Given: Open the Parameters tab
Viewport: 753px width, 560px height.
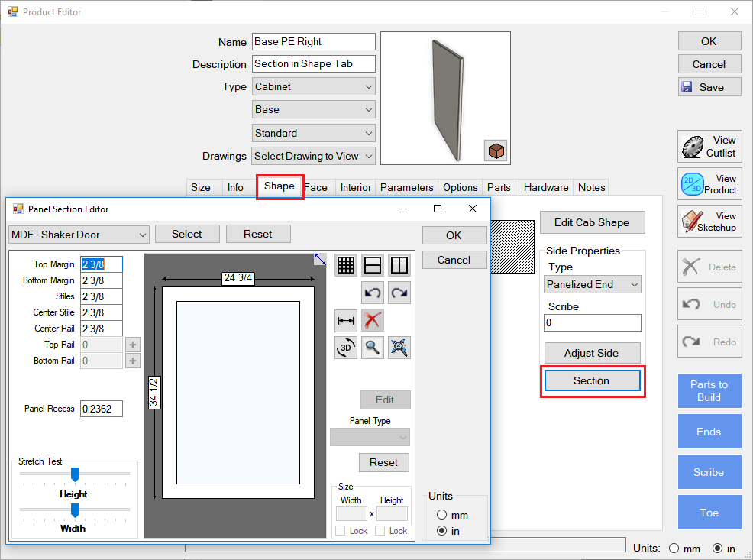Looking at the screenshot, I should pos(406,187).
